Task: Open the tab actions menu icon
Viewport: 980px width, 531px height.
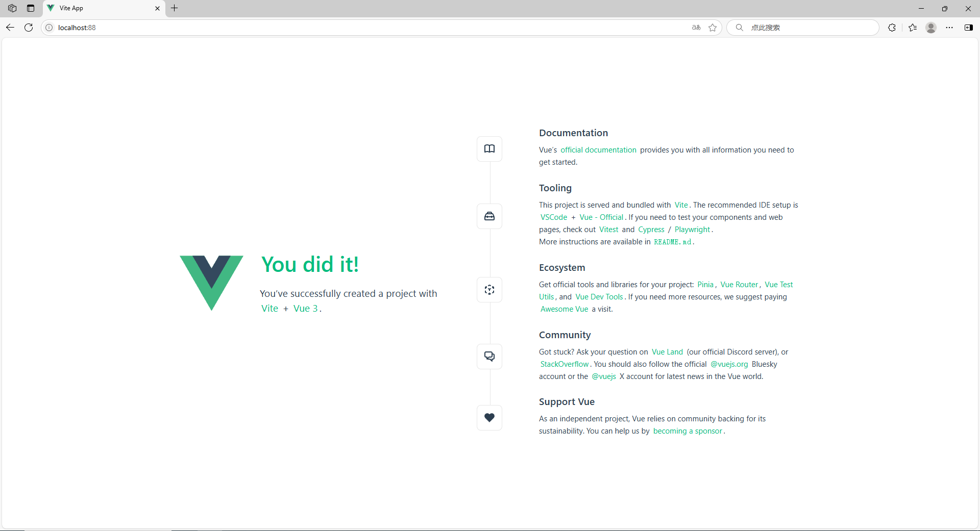Action: coord(31,8)
